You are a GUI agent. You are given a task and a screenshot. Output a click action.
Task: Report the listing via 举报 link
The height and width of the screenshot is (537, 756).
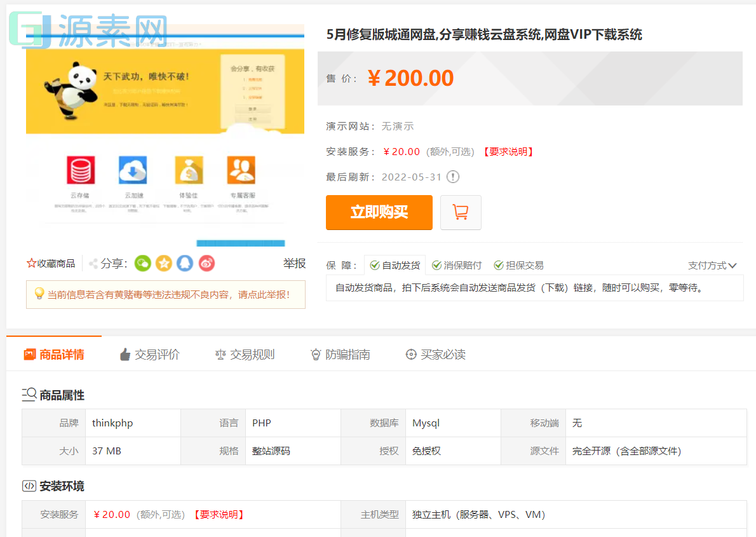pos(294,263)
